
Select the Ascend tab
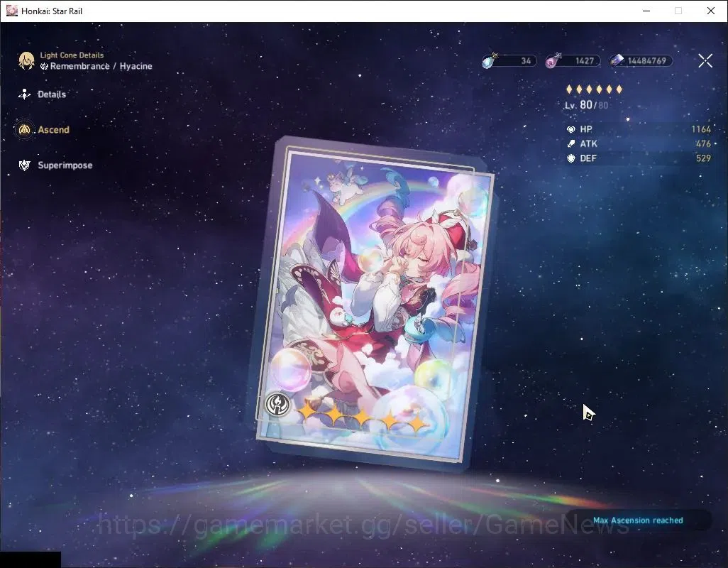click(x=53, y=130)
